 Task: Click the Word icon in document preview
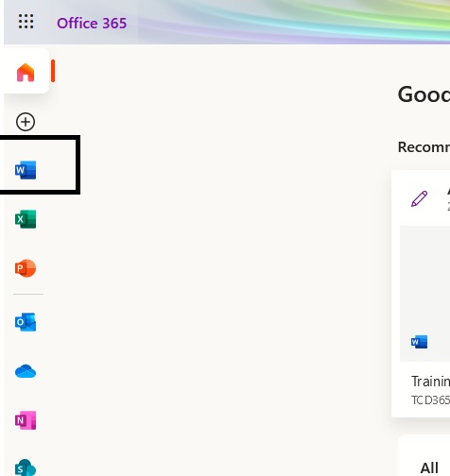click(x=420, y=342)
